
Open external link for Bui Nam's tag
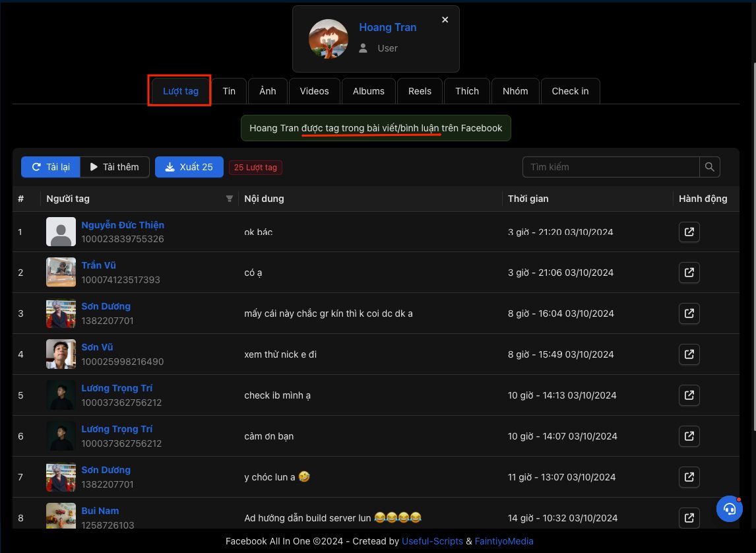click(689, 518)
